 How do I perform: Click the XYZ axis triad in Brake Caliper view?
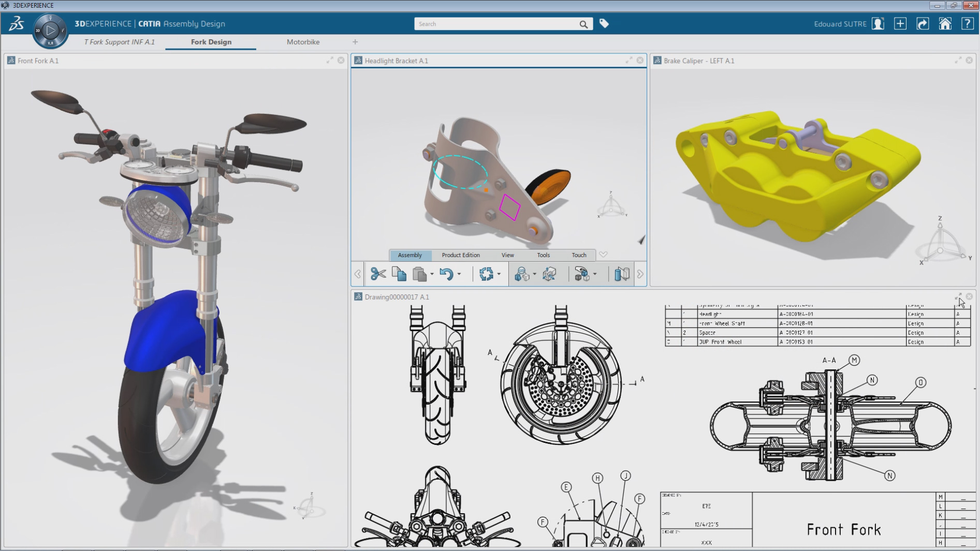click(942, 241)
